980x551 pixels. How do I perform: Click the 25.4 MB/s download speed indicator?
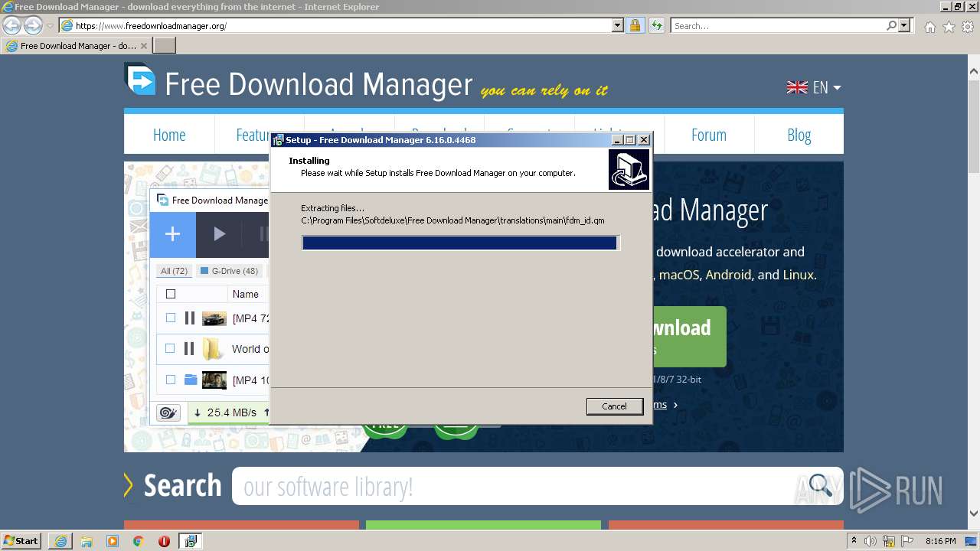pos(226,412)
